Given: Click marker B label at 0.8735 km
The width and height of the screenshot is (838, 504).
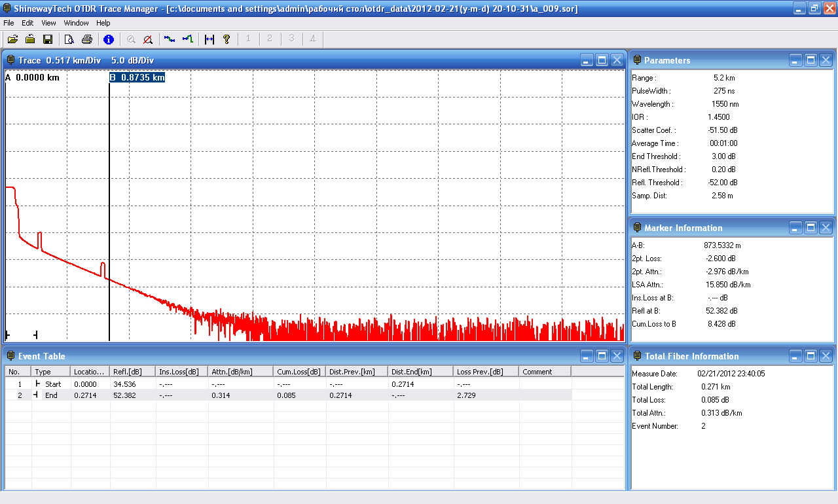Looking at the screenshot, I should point(137,77).
